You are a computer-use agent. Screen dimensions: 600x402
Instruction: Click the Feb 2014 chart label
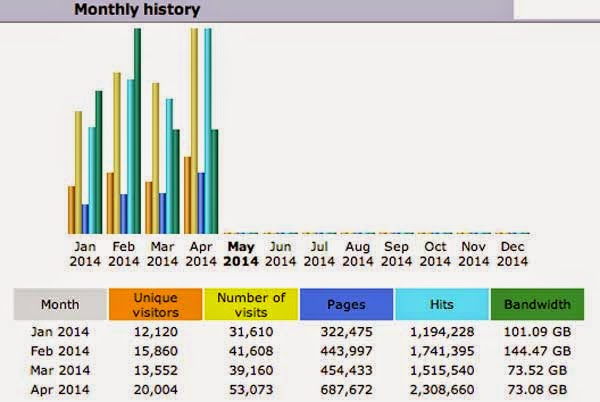[124, 254]
